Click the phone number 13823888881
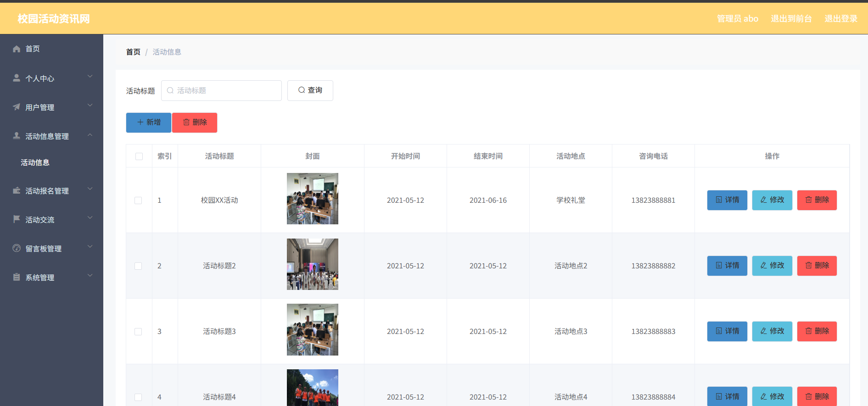Screen dimensions: 868x406 pos(653,200)
